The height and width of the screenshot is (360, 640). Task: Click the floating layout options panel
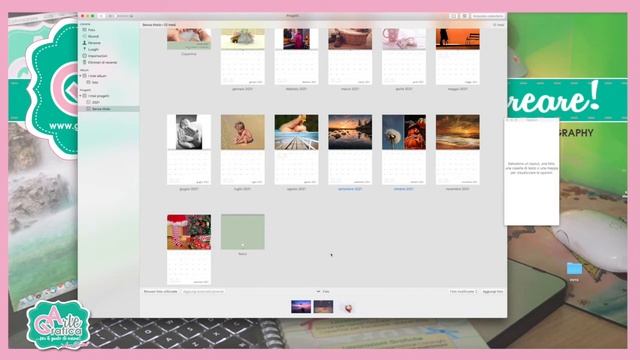pos(531,171)
